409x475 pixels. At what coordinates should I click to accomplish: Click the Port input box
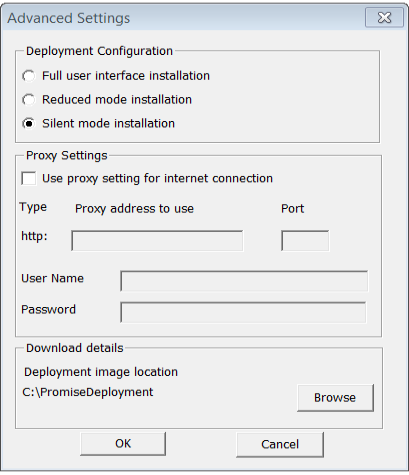coord(305,240)
